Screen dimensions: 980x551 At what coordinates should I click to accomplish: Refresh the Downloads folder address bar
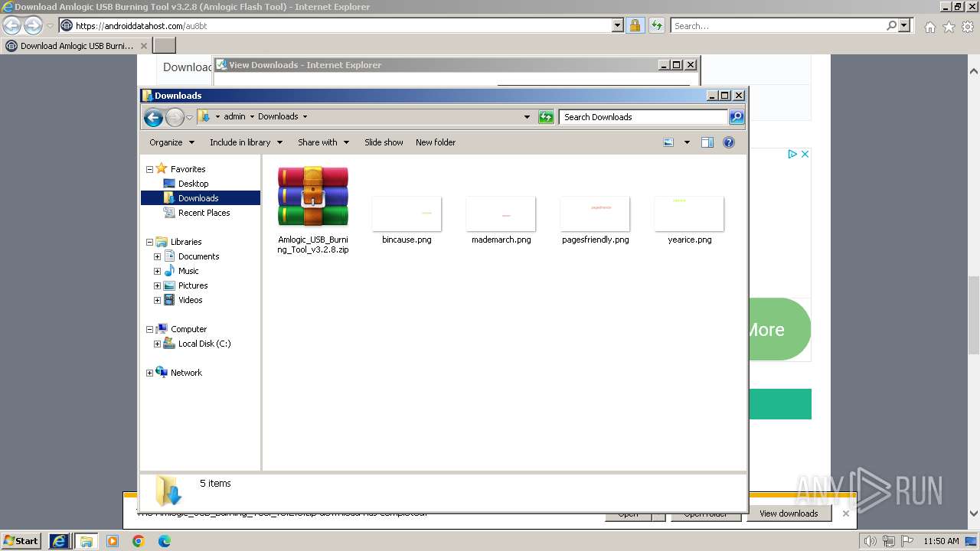(x=546, y=117)
